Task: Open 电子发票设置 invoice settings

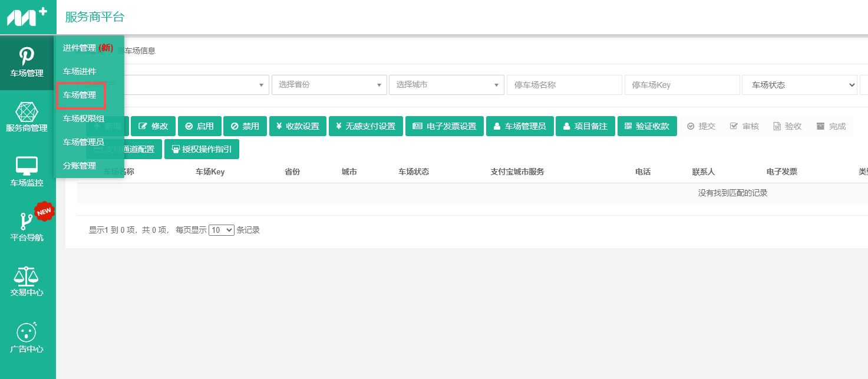Action: point(444,126)
